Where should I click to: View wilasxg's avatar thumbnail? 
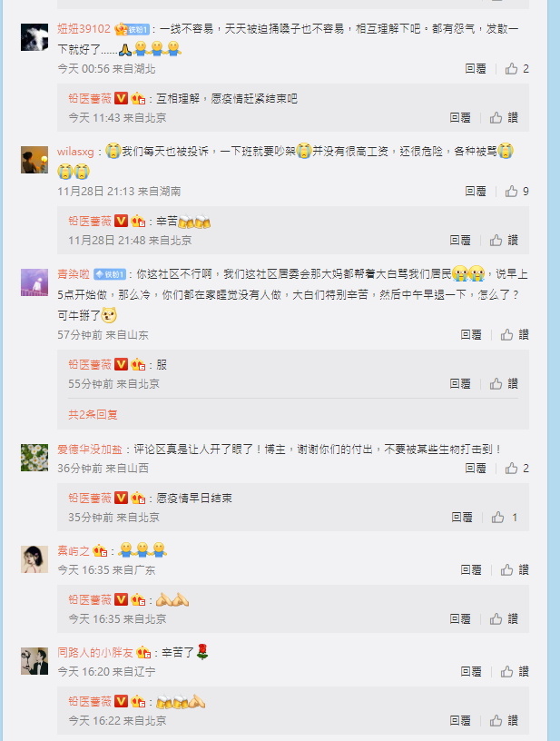(x=34, y=160)
